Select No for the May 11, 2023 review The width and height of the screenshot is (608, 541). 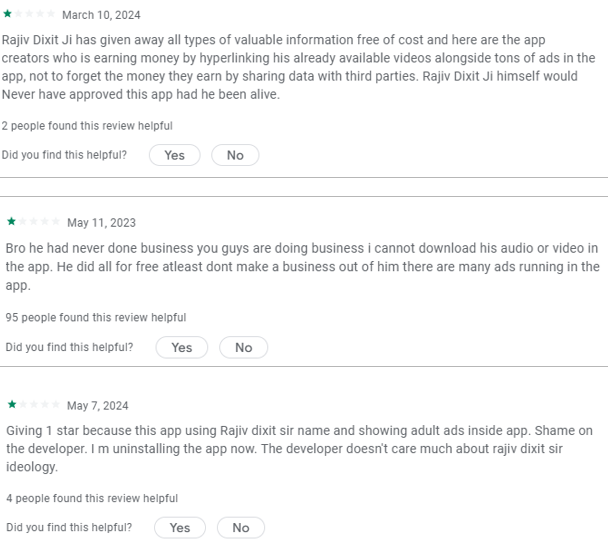click(243, 347)
